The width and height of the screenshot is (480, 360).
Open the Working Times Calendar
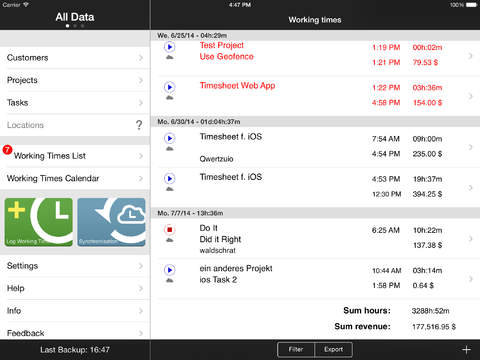pos(75,178)
